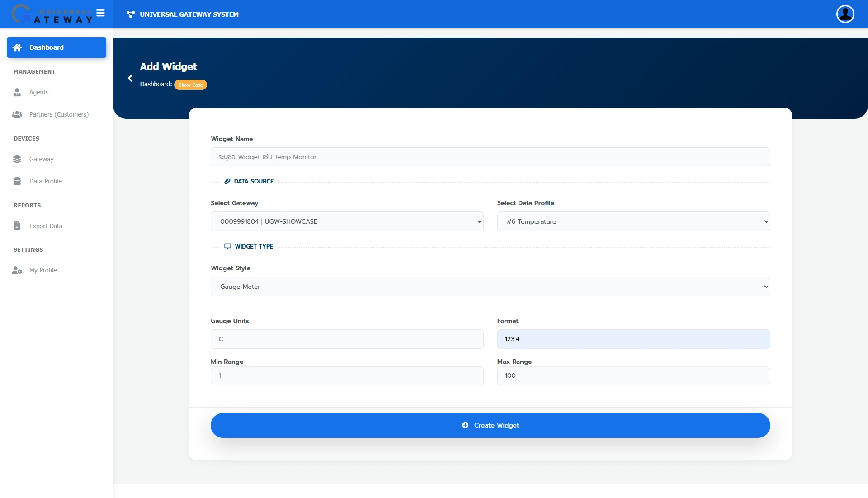Click the Export Data file icon
Screen dimensions: 868x498
coord(17,226)
